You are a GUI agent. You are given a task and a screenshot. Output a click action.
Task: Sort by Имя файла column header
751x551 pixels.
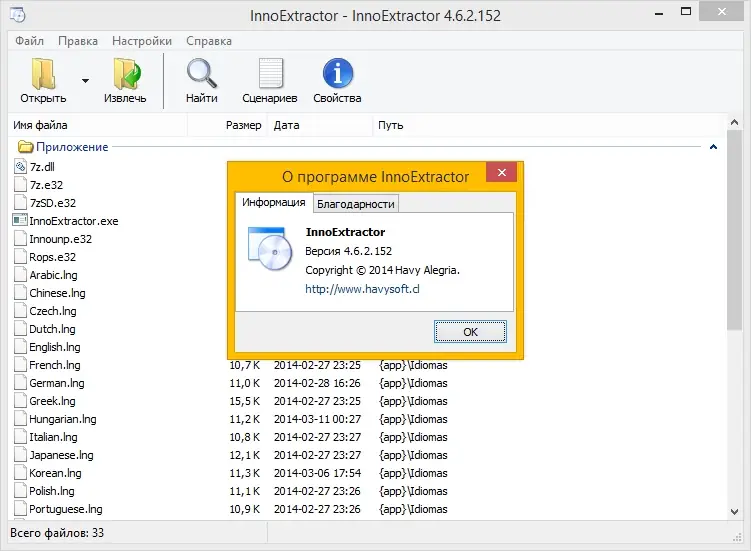coord(98,125)
